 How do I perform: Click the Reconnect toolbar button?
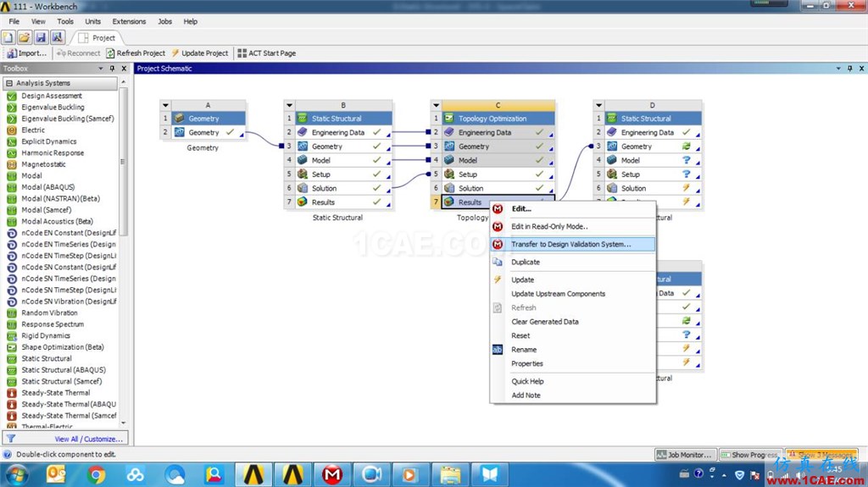click(78, 53)
